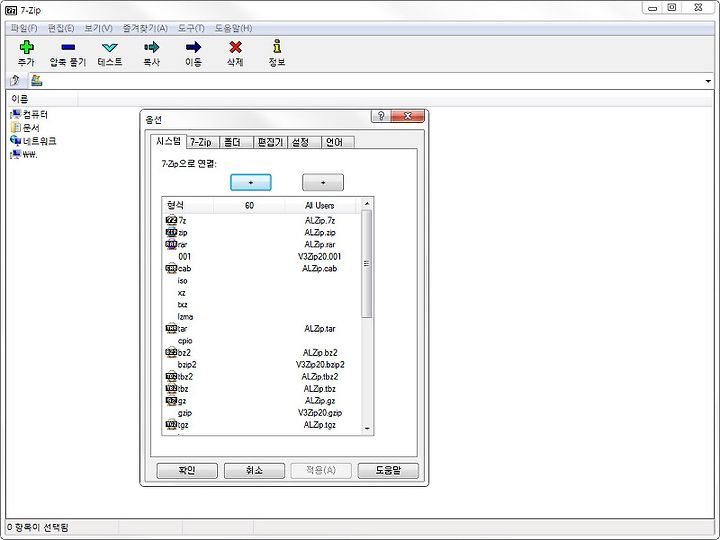Click the tar file type icon
Image resolution: width=720 pixels, height=540 pixels.
click(x=171, y=328)
